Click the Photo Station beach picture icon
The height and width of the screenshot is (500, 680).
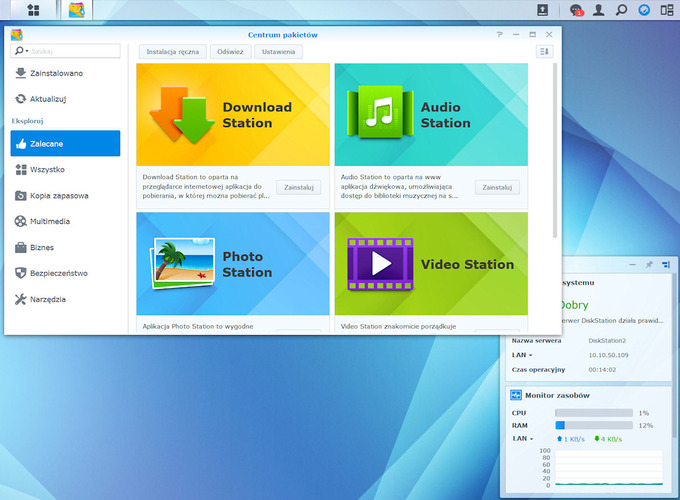point(182,263)
